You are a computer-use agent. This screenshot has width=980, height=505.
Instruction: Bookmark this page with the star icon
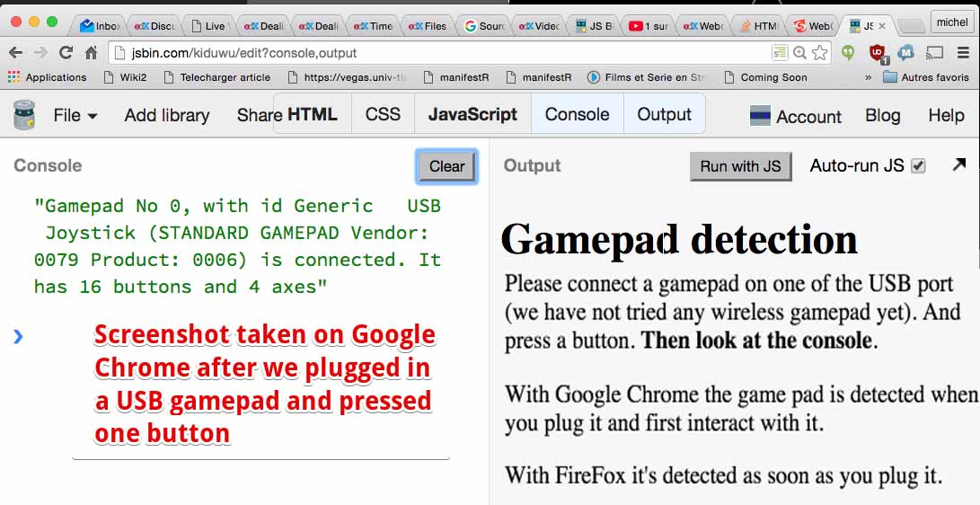pos(819,53)
